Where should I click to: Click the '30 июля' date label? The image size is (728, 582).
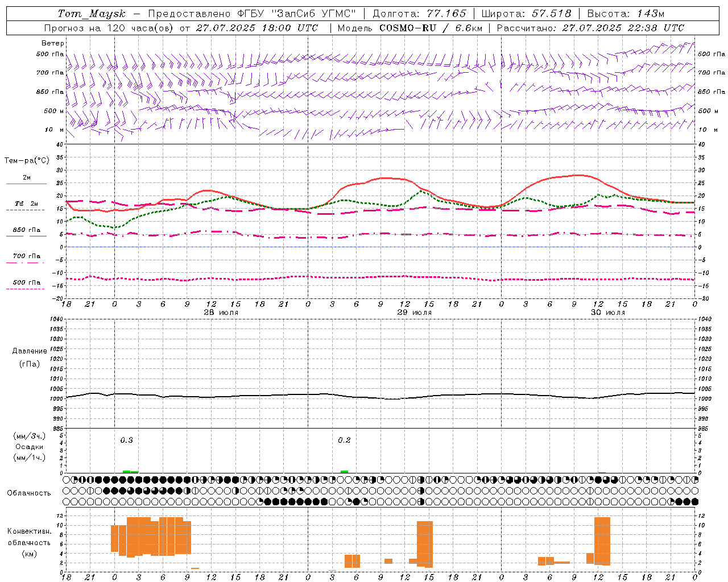pyautogui.click(x=607, y=313)
